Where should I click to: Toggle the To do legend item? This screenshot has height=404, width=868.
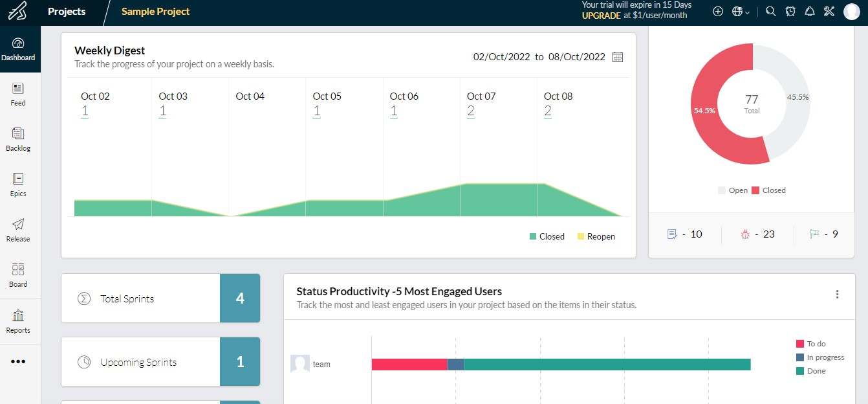pos(811,344)
